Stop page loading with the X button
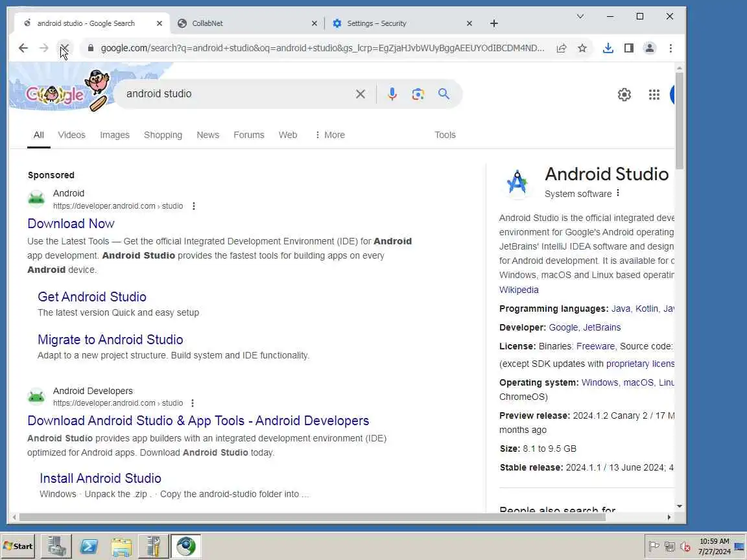The height and width of the screenshot is (560, 747). [64, 48]
